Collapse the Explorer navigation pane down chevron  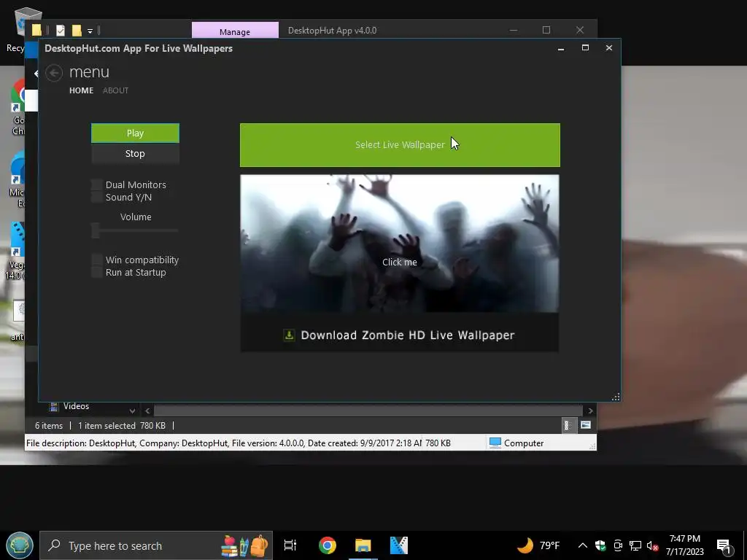(132, 411)
